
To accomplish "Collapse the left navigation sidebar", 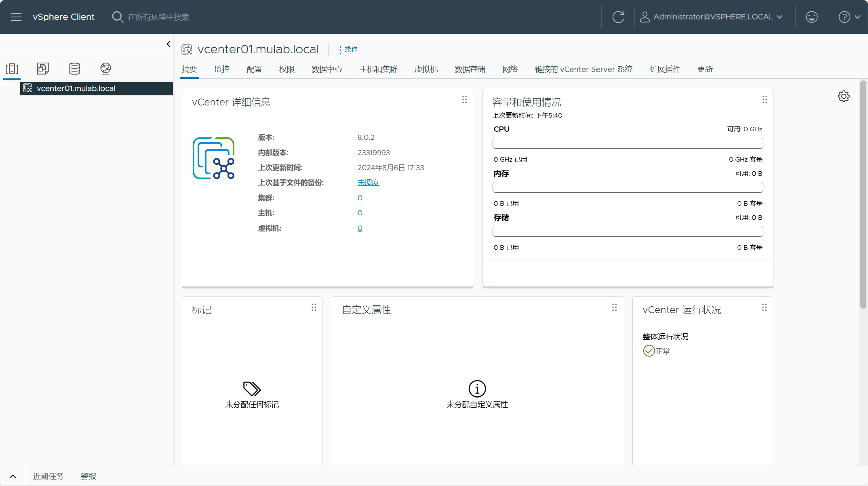I will (169, 44).
